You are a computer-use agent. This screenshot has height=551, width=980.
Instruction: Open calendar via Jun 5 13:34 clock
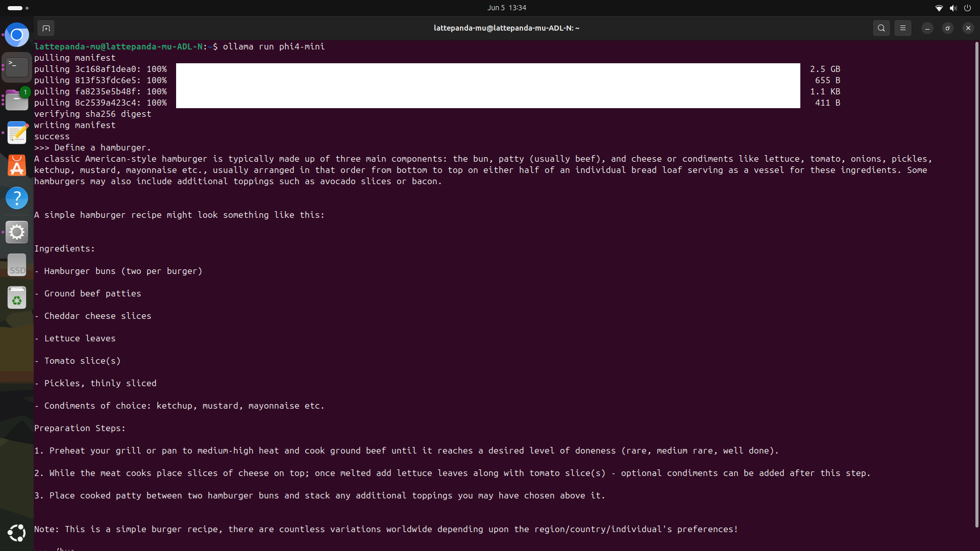click(506, 8)
